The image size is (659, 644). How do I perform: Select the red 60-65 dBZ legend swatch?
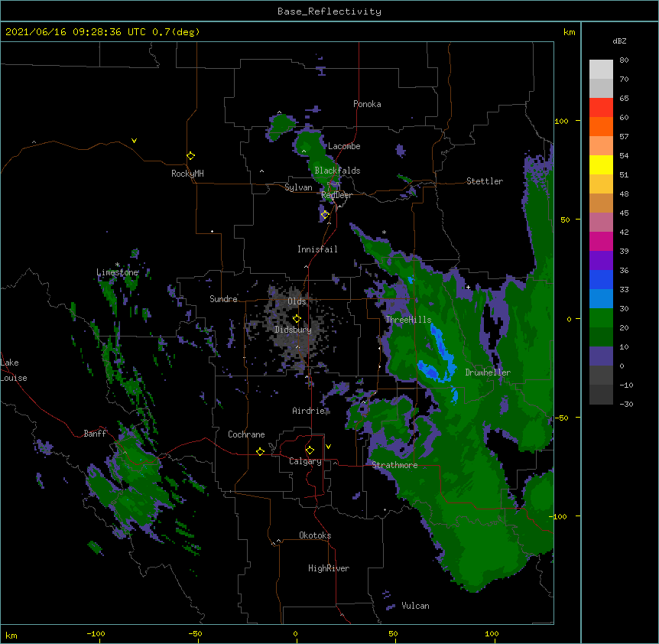tap(601, 108)
